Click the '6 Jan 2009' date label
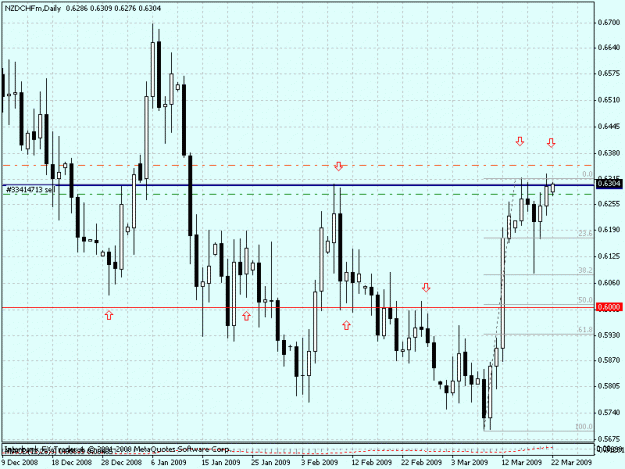This screenshot has width=625, height=469. (x=169, y=462)
